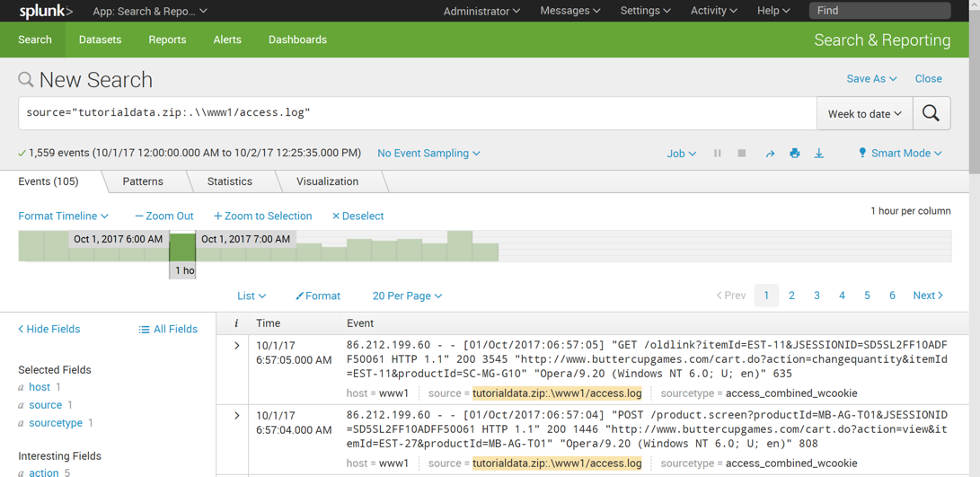
Task: Click the Close link
Action: 928,79
